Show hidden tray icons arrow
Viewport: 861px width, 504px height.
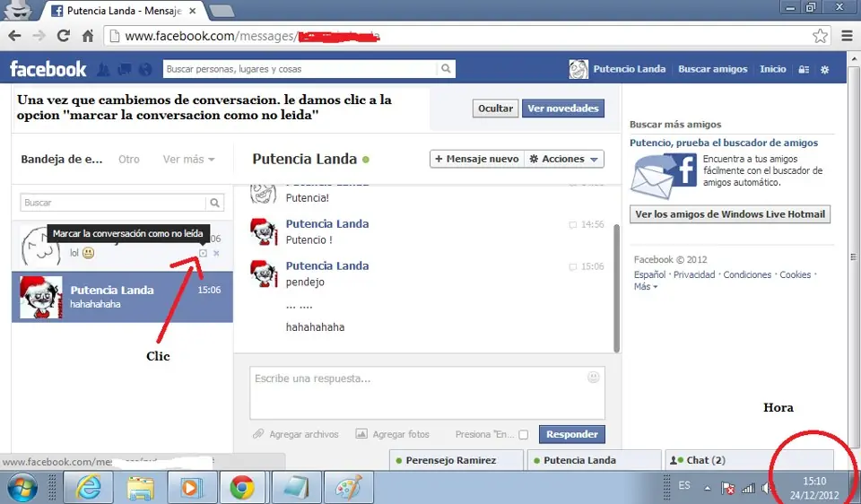tap(708, 488)
